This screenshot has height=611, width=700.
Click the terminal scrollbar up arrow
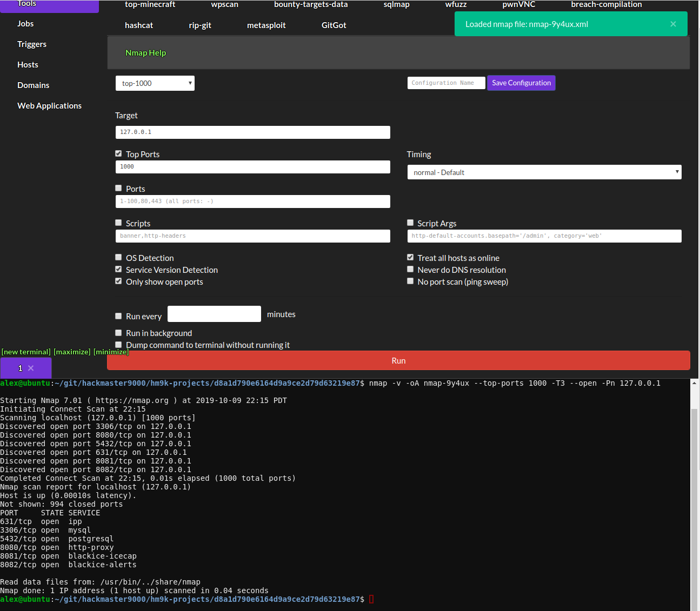[x=694, y=383]
